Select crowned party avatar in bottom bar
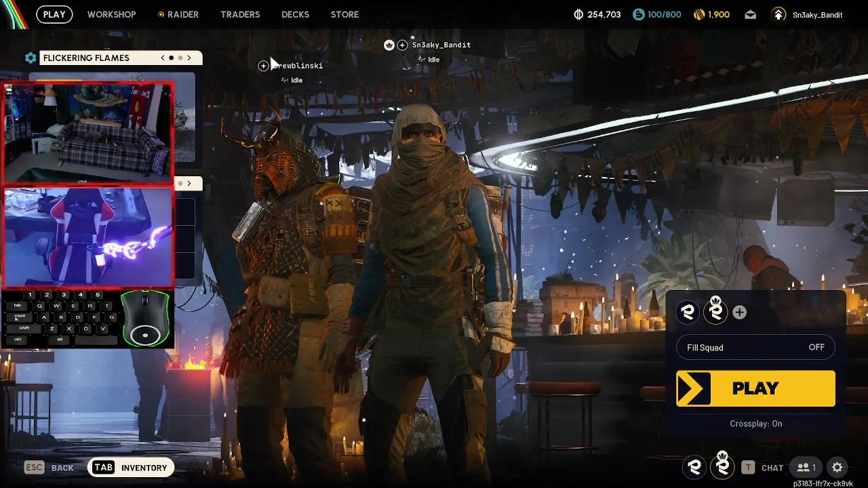The image size is (868, 488). pyautogui.click(x=723, y=465)
